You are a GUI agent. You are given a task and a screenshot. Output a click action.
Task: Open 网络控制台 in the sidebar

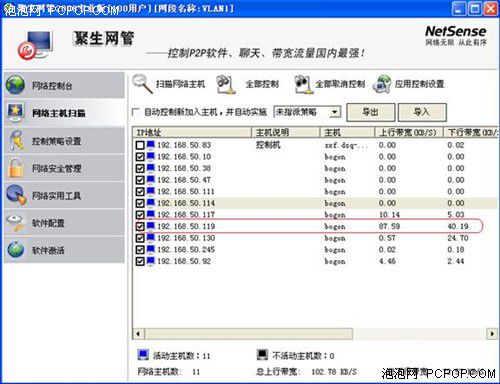(x=64, y=85)
